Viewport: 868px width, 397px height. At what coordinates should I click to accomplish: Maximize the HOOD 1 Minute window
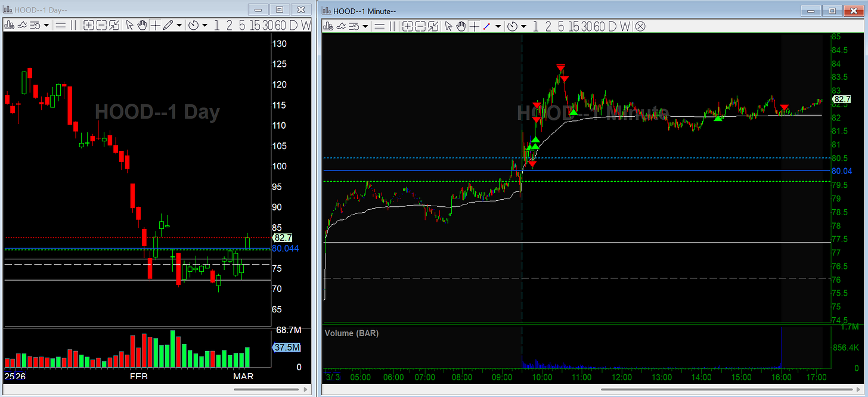coord(833,11)
